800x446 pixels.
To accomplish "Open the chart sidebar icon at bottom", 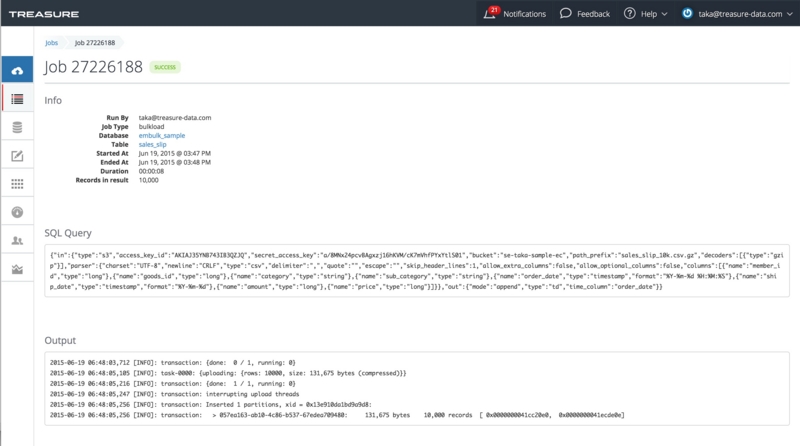I will [17, 269].
